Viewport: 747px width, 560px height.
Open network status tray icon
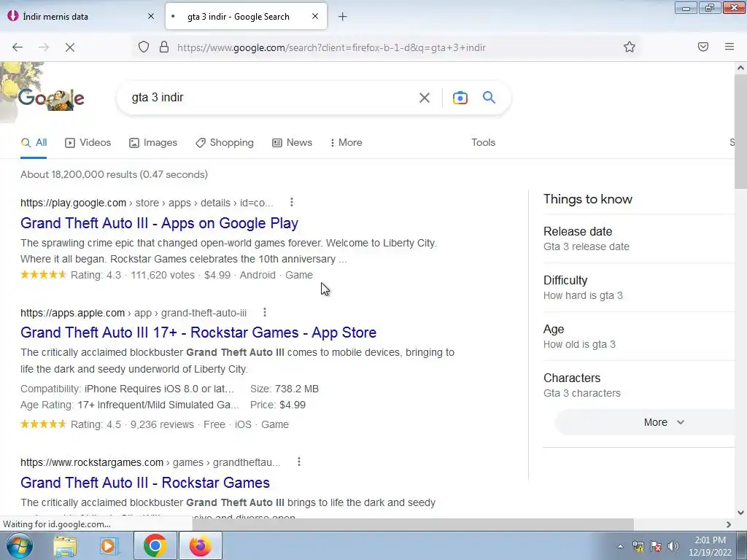click(638, 546)
